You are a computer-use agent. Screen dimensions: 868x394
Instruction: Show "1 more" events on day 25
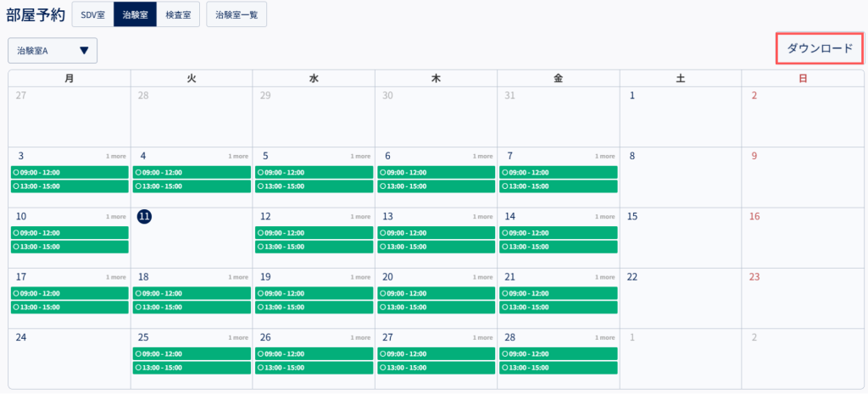(238, 337)
